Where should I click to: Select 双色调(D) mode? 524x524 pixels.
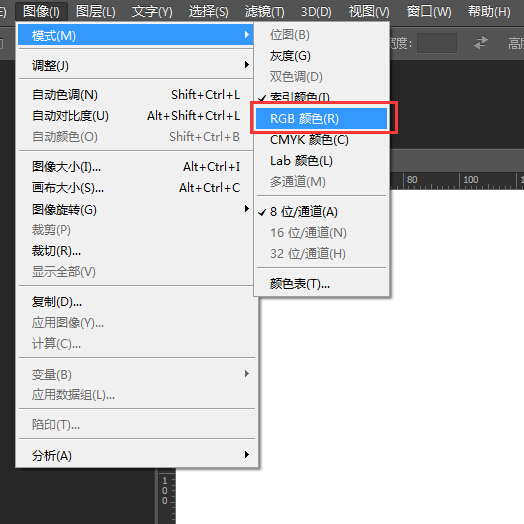(x=321, y=77)
